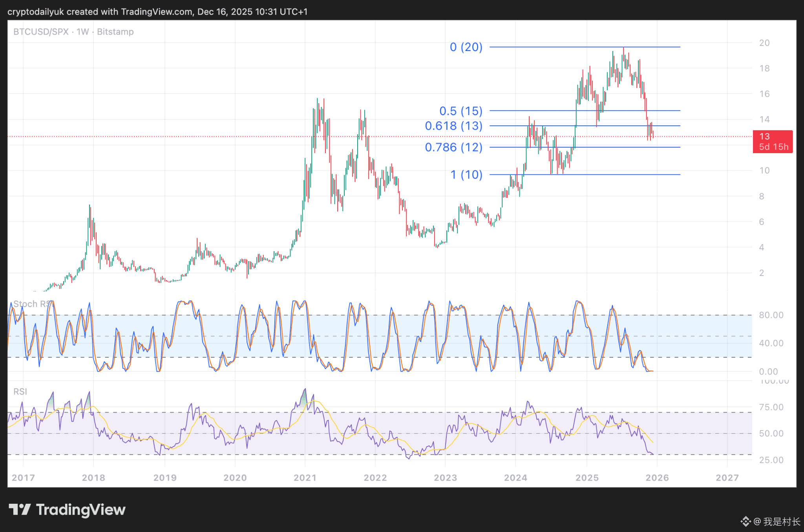This screenshot has height=532, width=804.
Task: Click the 2021 label on time axis
Action: coord(305,478)
